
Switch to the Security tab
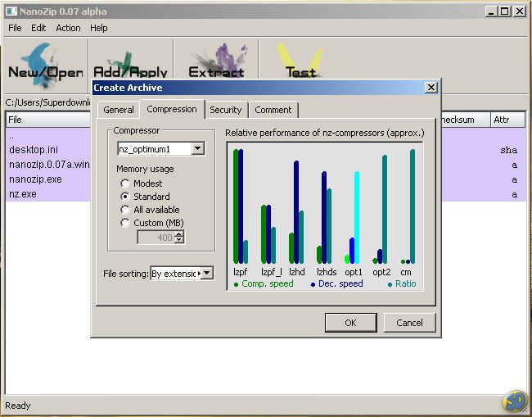tap(226, 110)
